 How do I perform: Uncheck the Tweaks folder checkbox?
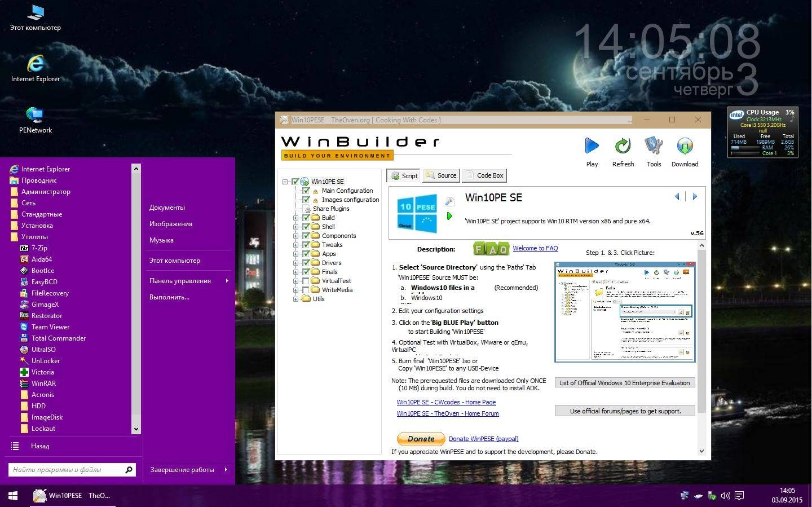point(306,245)
